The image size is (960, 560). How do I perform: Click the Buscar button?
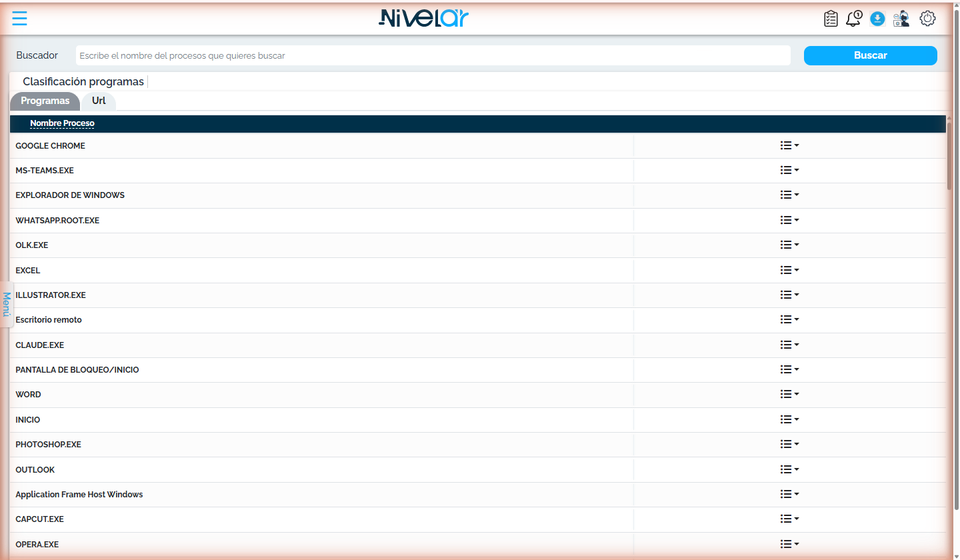[870, 55]
